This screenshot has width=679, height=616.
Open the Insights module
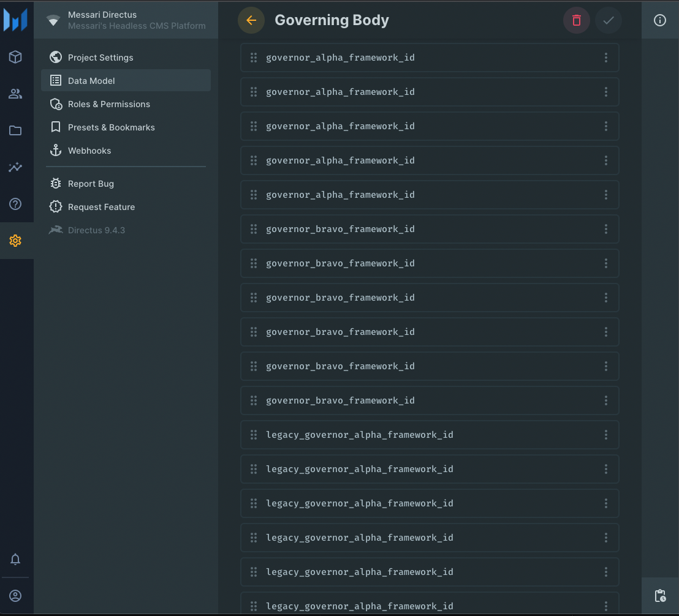coord(15,167)
